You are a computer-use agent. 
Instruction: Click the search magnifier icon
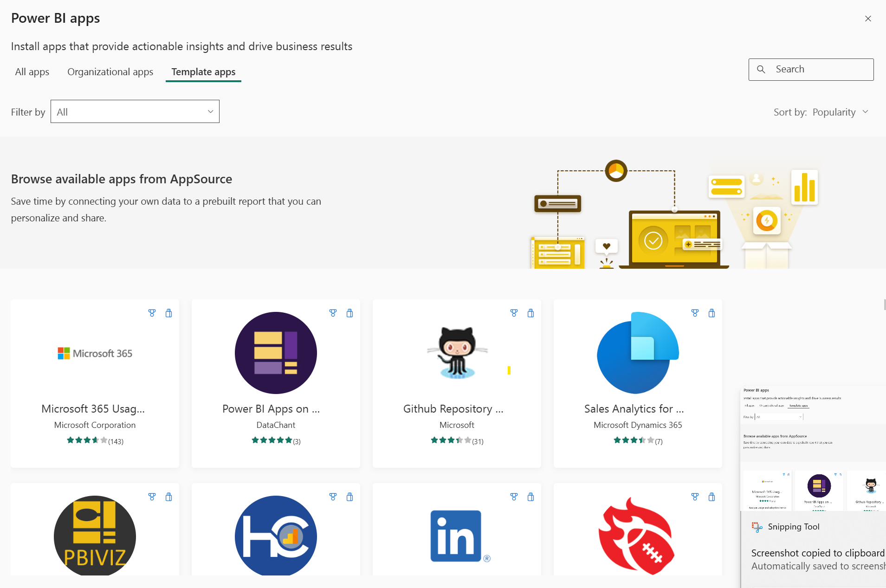pyautogui.click(x=761, y=69)
